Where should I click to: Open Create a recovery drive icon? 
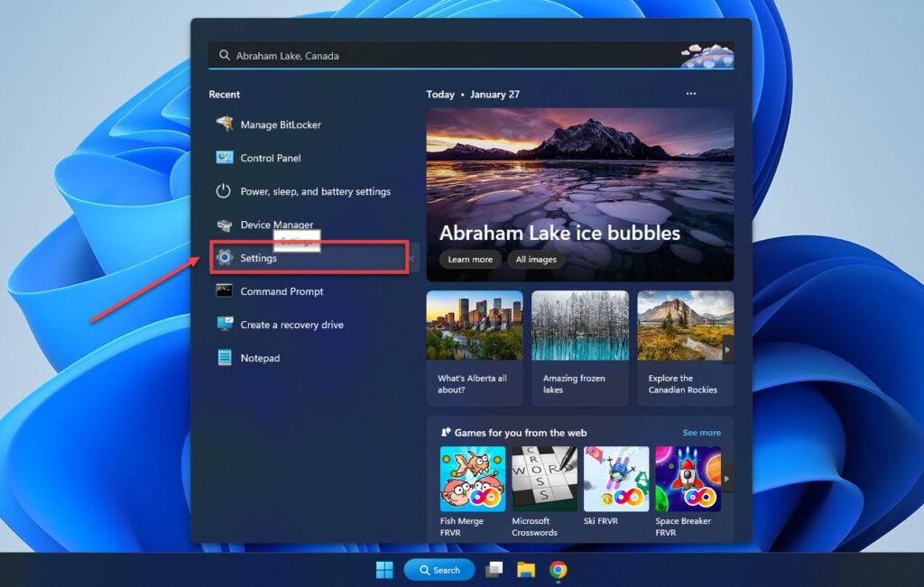click(x=225, y=324)
